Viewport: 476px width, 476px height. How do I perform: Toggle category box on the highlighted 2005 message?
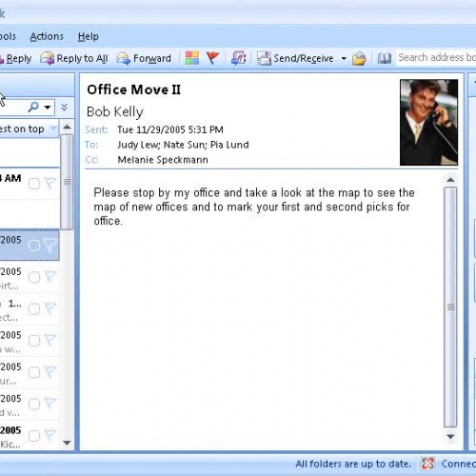pos(34,246)
